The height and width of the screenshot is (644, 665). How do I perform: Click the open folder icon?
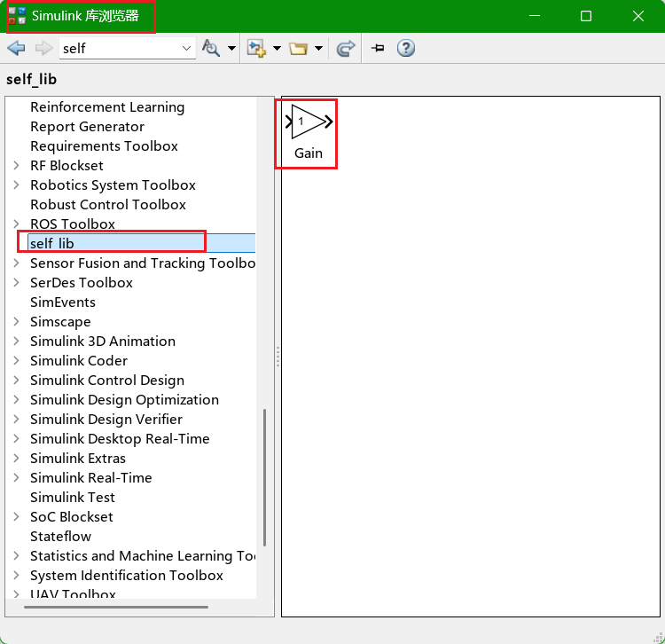tap(298, 49)
